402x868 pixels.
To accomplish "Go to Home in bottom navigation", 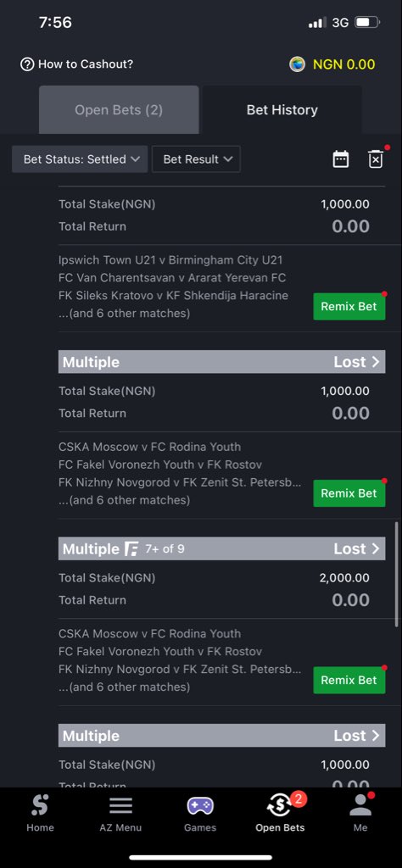I will [x=41, y=812].
